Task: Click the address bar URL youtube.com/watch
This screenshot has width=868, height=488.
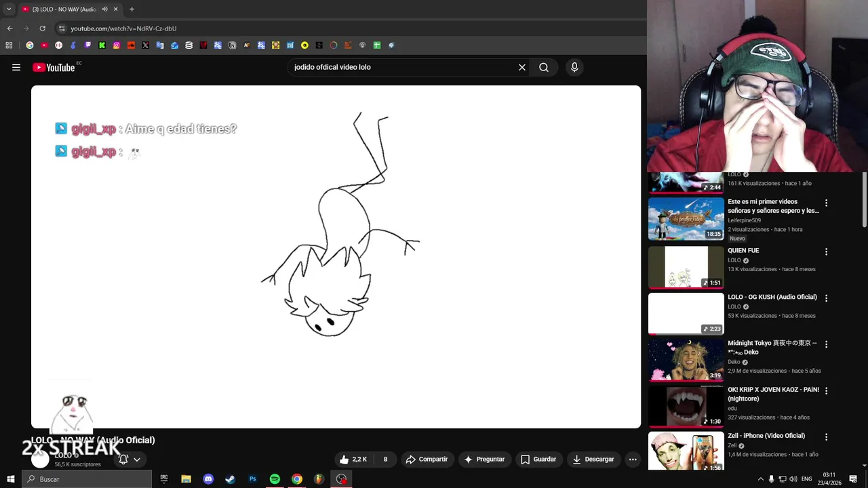Action: coord(123,28)
